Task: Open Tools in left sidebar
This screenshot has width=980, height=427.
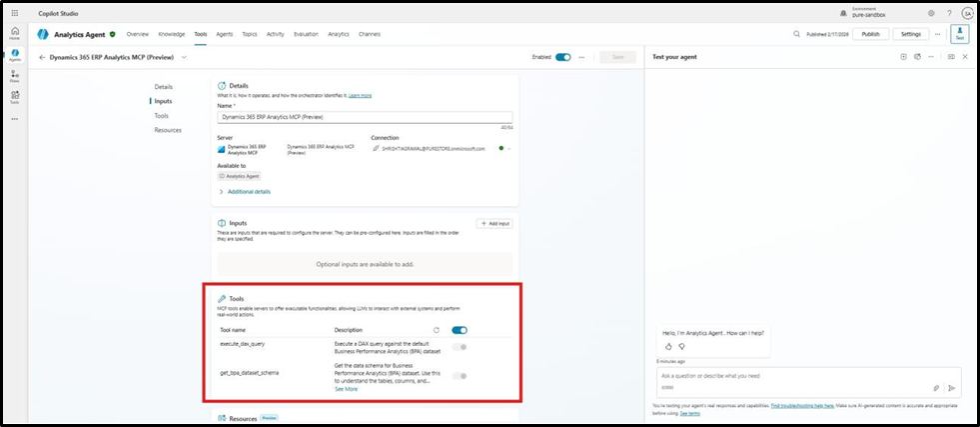Action: tap(15, 97)
